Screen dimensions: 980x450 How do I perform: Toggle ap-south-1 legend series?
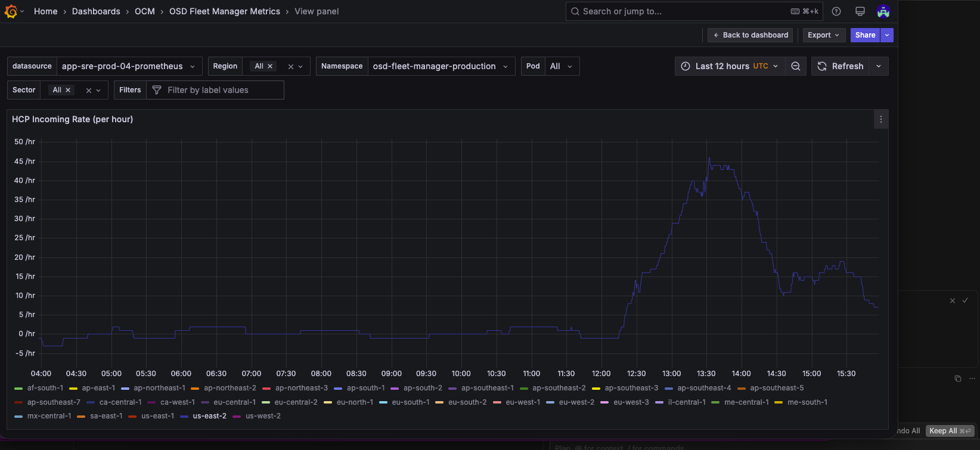[365, 388]
